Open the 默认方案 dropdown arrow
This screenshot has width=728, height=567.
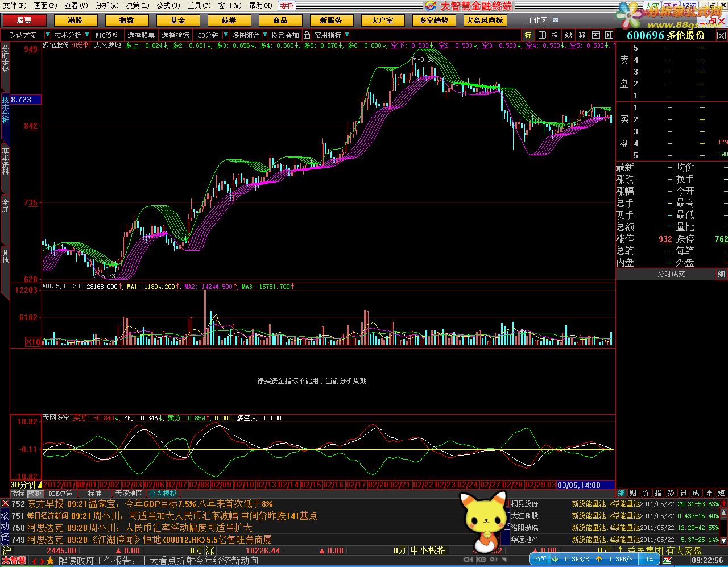[x=48, y=35]
